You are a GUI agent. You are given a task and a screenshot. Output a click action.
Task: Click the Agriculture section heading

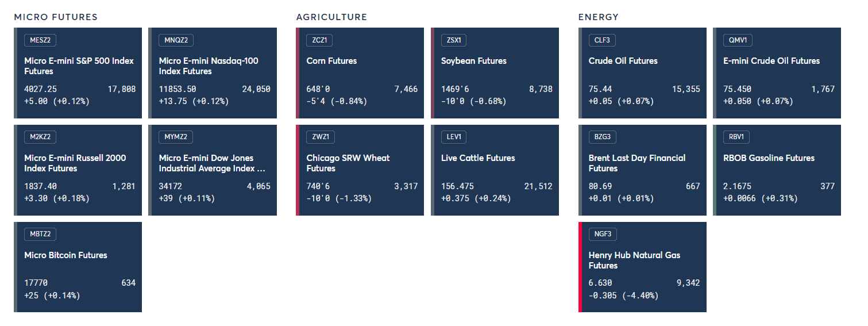point(331,17)
